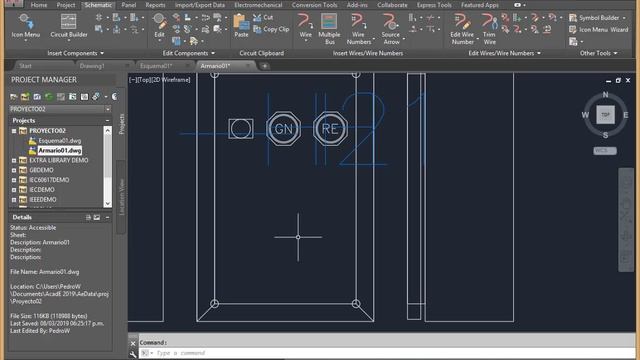Open the vertical Location View side tab
This screenshot has width=640, height=360.
(121, 197)
